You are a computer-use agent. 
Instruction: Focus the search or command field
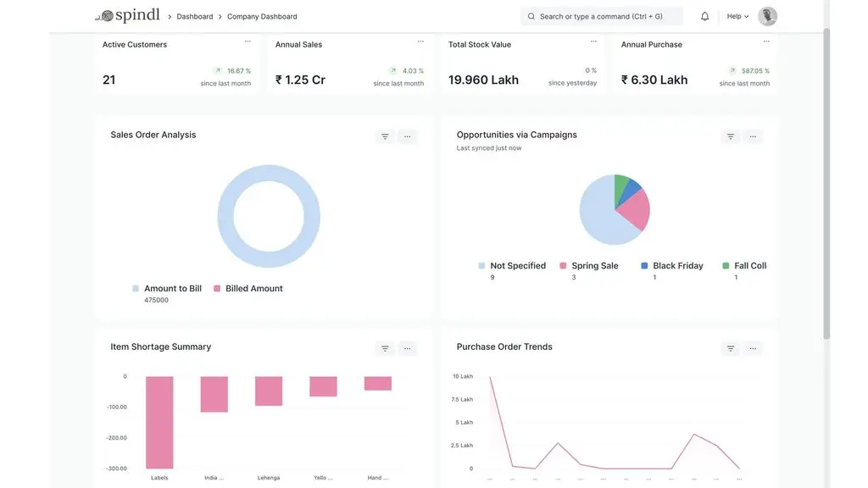[x=602, y=16]
